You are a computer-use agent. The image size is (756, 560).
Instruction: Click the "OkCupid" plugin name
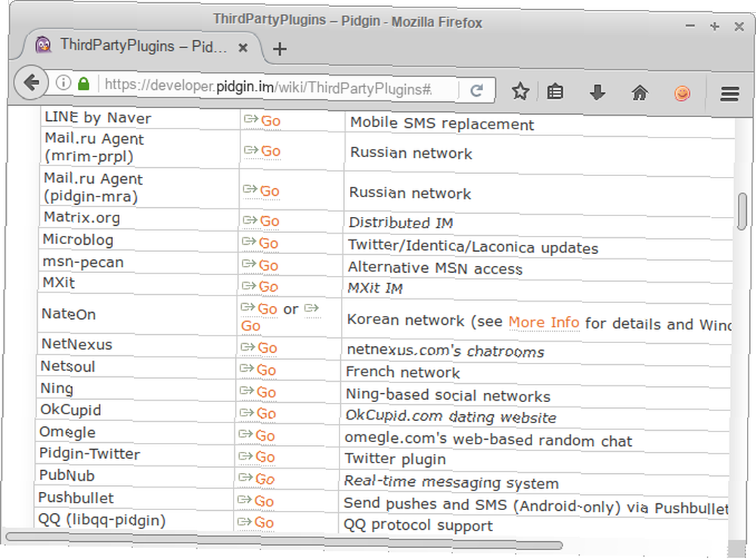point(71,410)
